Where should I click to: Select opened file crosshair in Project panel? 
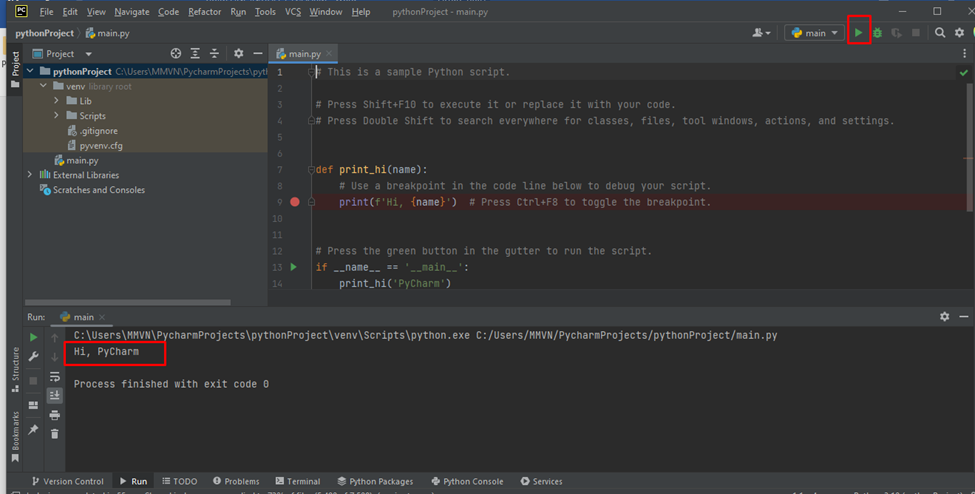tap(176, 54)
